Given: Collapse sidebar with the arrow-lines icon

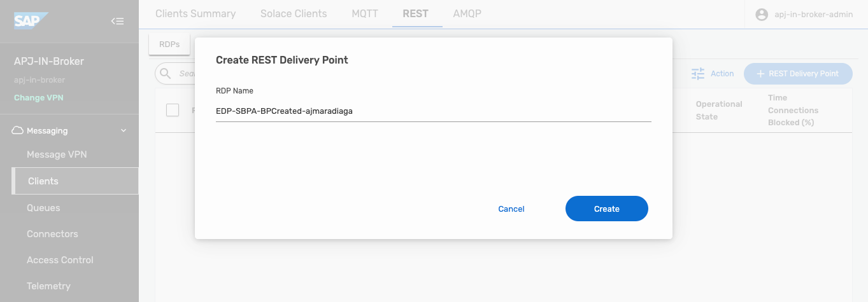Looking at the screenshot, I should point(117,21).
